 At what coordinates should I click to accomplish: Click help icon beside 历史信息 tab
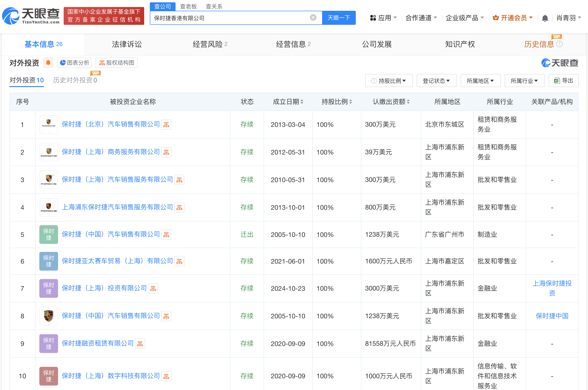tap(559, 44)
